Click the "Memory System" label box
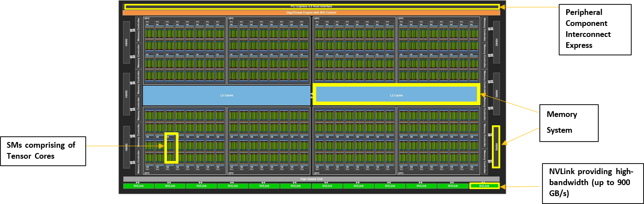644x204 pixels. click(569, 123)
